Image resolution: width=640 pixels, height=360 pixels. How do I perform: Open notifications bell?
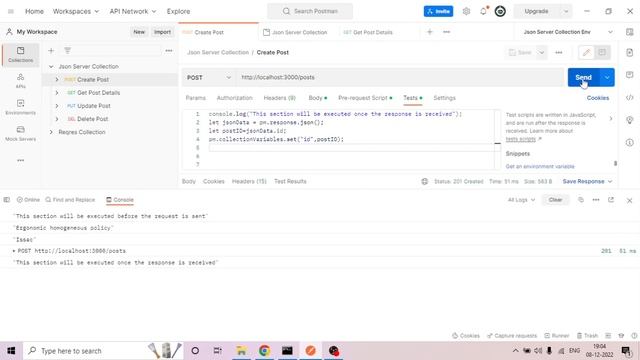click(484, 11)
